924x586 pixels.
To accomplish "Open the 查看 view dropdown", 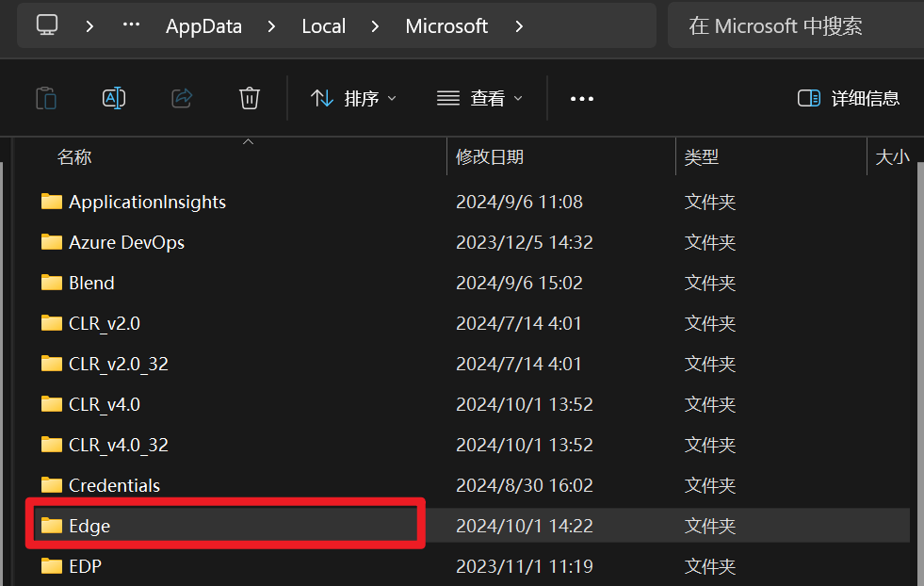I will [x=479, y=98].
